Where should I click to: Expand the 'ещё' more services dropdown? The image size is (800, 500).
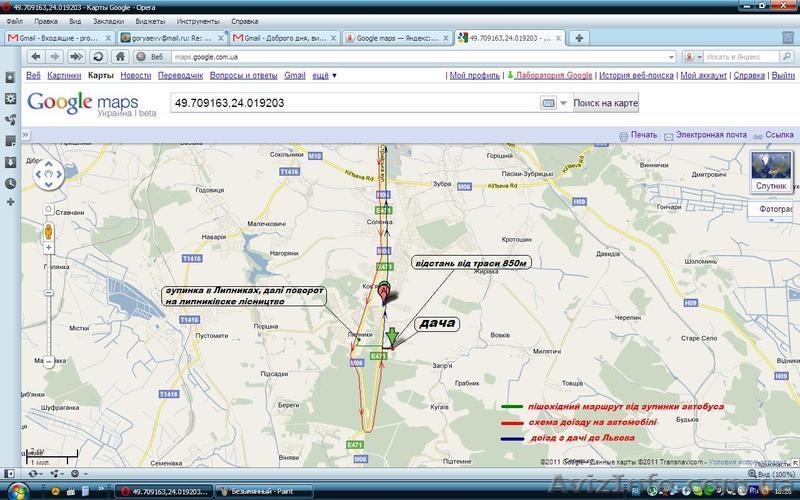tap(320, 75)
